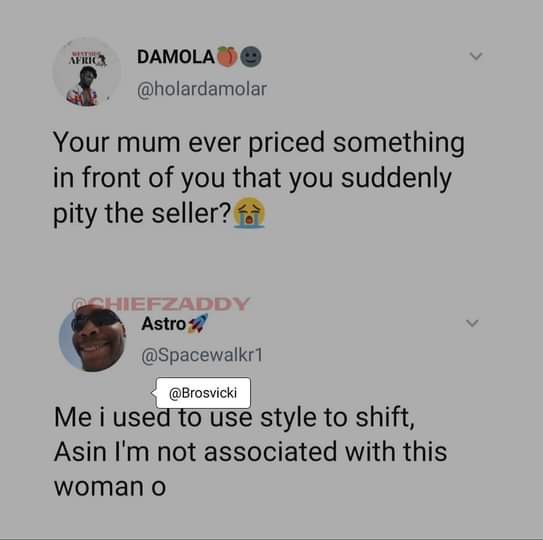Click the word 'suddenly' in DAMOLA's tweet
This screenshot has width=543, height=540.
396,178
